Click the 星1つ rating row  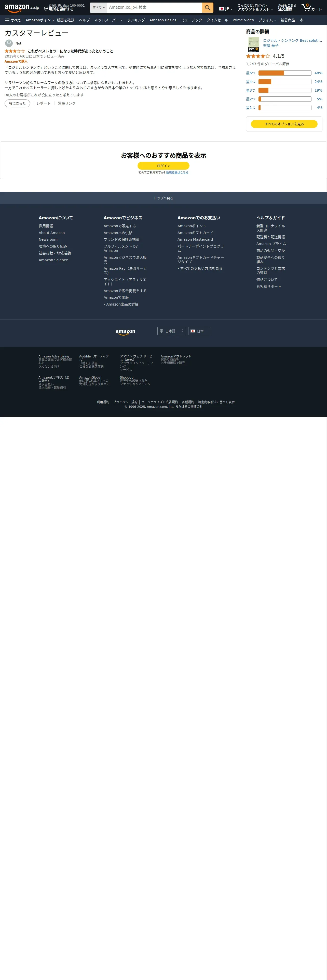point(284,108)
